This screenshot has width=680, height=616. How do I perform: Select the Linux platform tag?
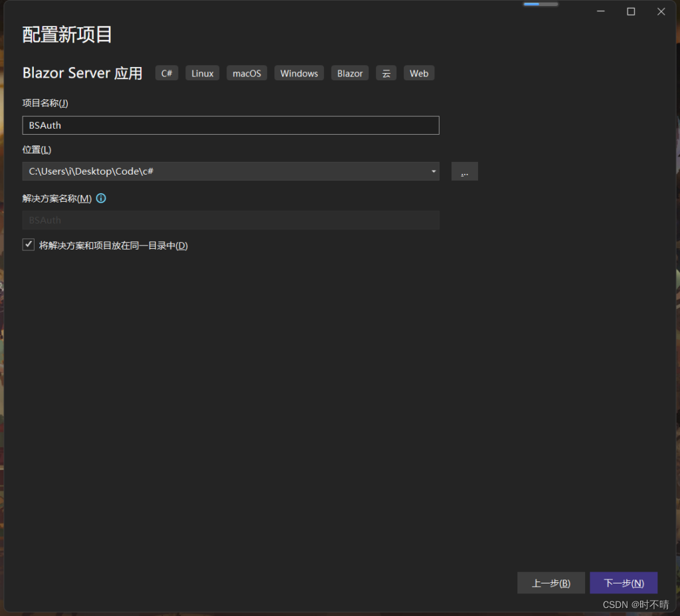[x=202, y=73]
